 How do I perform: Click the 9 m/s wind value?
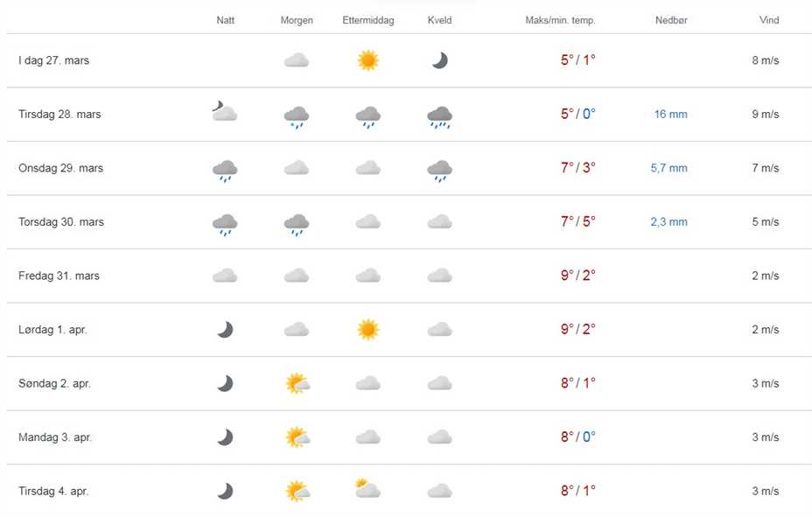765,115
